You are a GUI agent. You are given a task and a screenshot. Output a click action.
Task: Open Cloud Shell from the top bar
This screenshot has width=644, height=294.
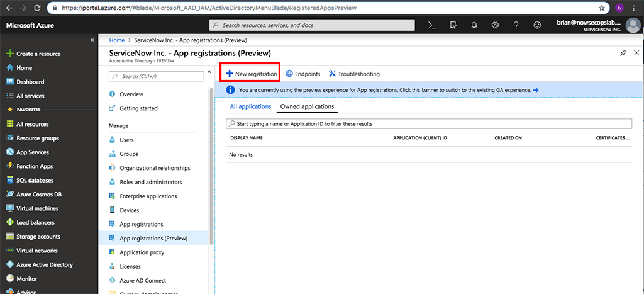coord(431,25)
